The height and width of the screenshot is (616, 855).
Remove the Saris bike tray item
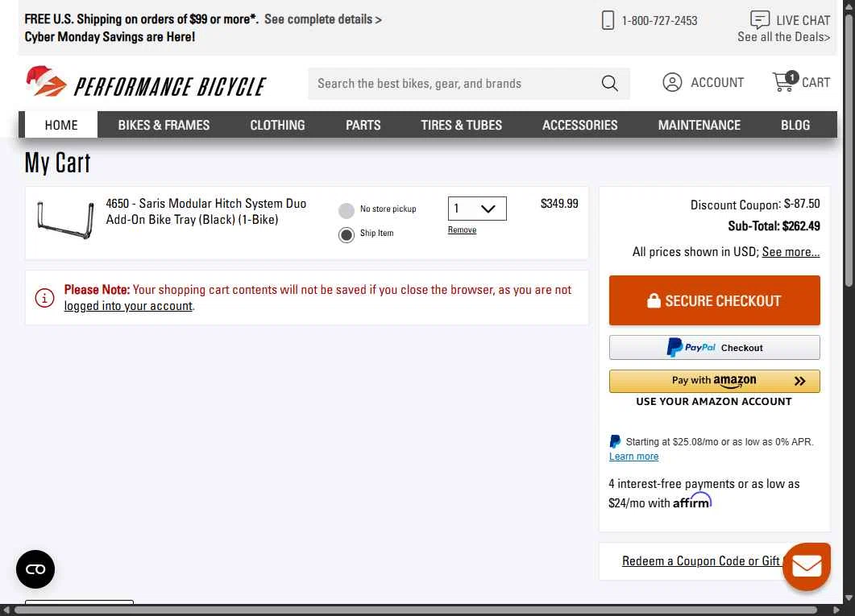click(x=462, y=229)
